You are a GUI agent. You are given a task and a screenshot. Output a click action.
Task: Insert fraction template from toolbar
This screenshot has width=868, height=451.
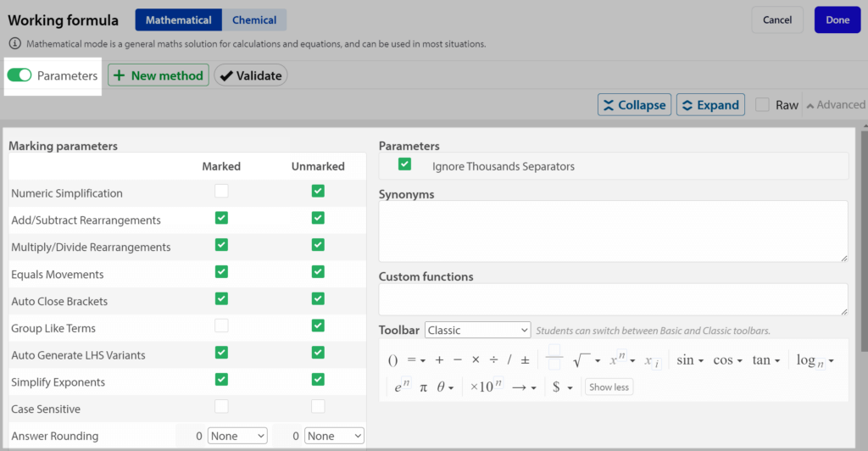[x=554, y=358]
